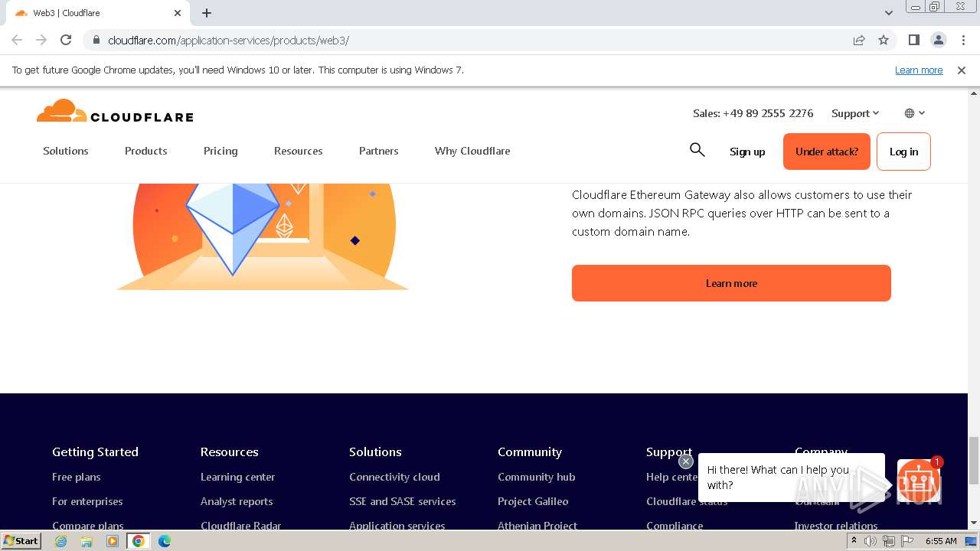Image resolution: width=980 pixels, height=551 pixels.
Task: Open a new tab
Action: point(207,13)
